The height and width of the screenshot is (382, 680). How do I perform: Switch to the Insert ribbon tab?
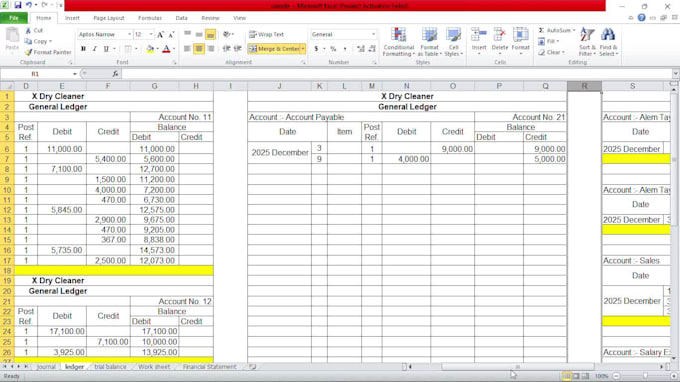click(x=72, y=18)
